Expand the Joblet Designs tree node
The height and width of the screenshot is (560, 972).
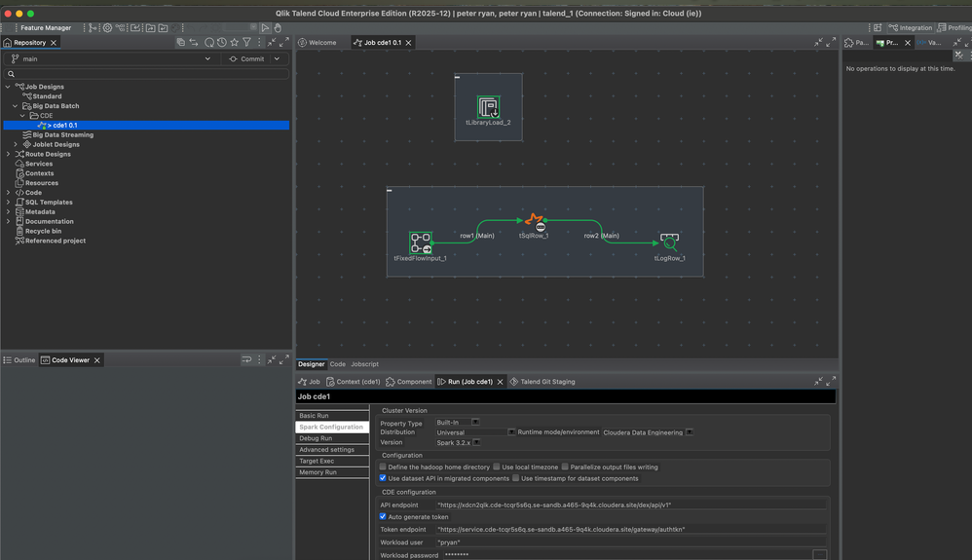coord(16,144)
